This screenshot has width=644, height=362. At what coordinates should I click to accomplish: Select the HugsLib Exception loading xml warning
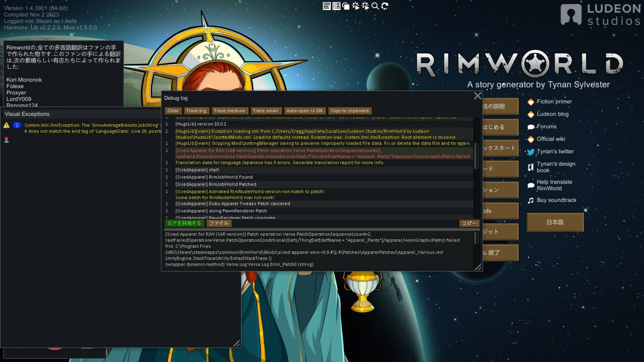(319, 134)
